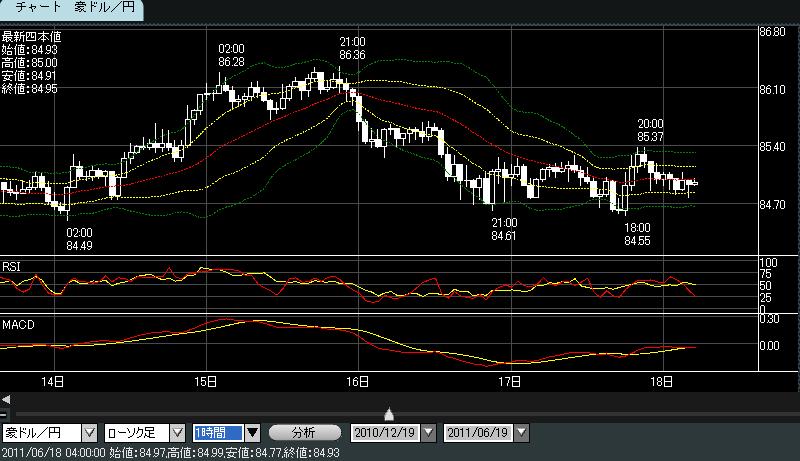Click the small minus icon at left of slider
Screen dimensions: 800x461
[x=4, y=413]
